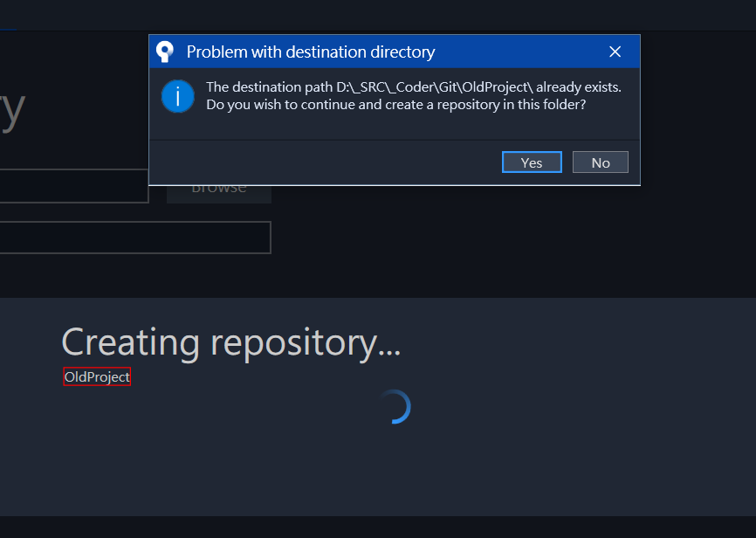Close the destination directory problem dialog
Image resolution: width=756 pixels, height=538 pixels.
615,52
